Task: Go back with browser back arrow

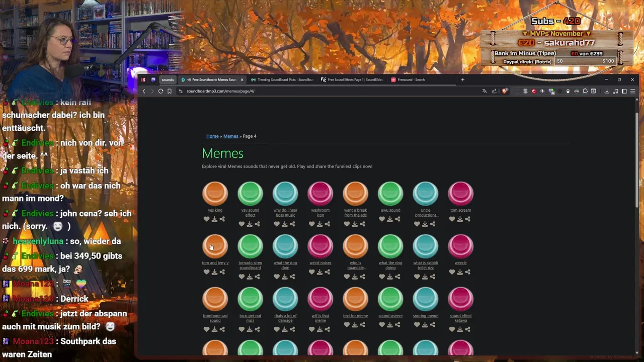Action: click(x=144, y=91)
